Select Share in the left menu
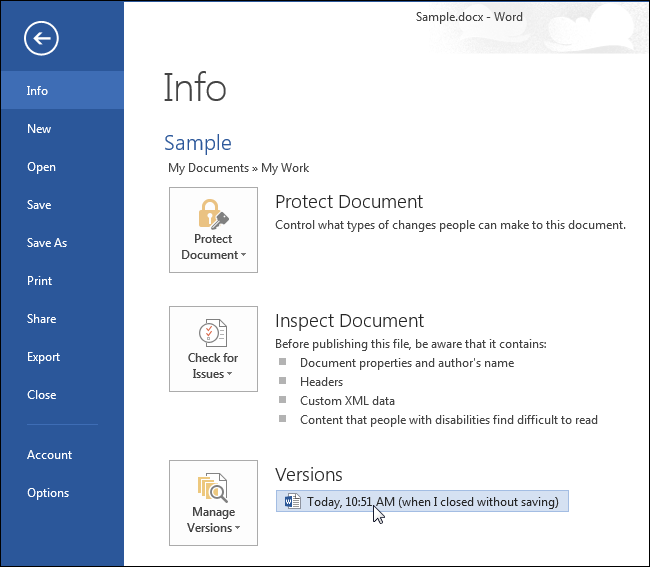The height and width of the screenshot is (567, 650). click(41, 319)
